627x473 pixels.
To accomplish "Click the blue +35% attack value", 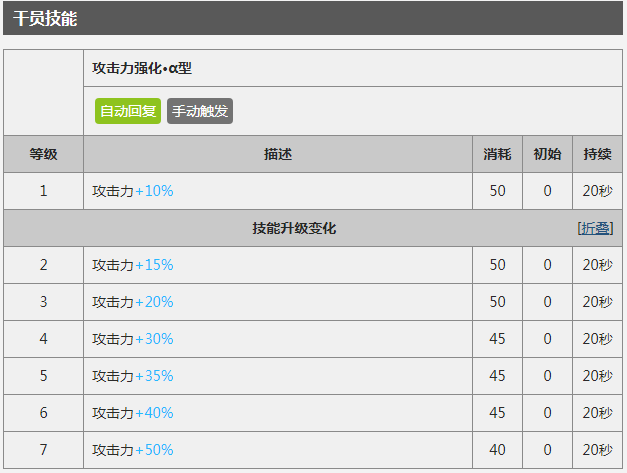I will (x=154, y=376).
